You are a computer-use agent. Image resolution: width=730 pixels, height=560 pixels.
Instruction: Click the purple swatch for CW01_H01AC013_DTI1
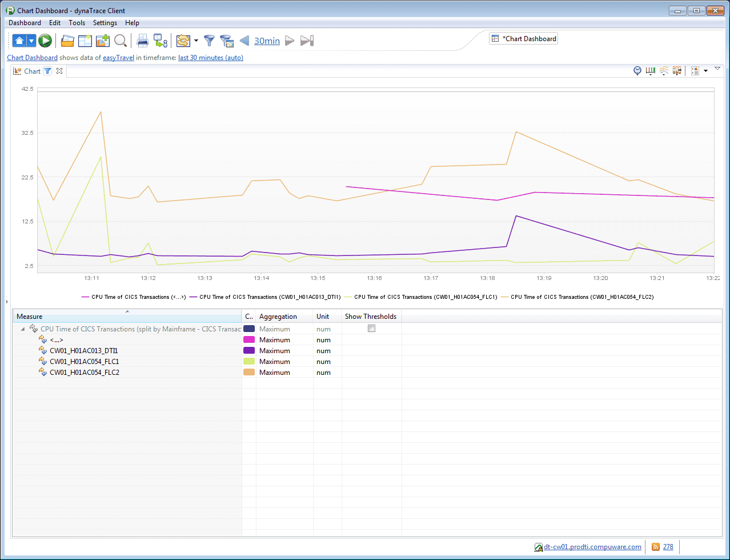[249, 350]
